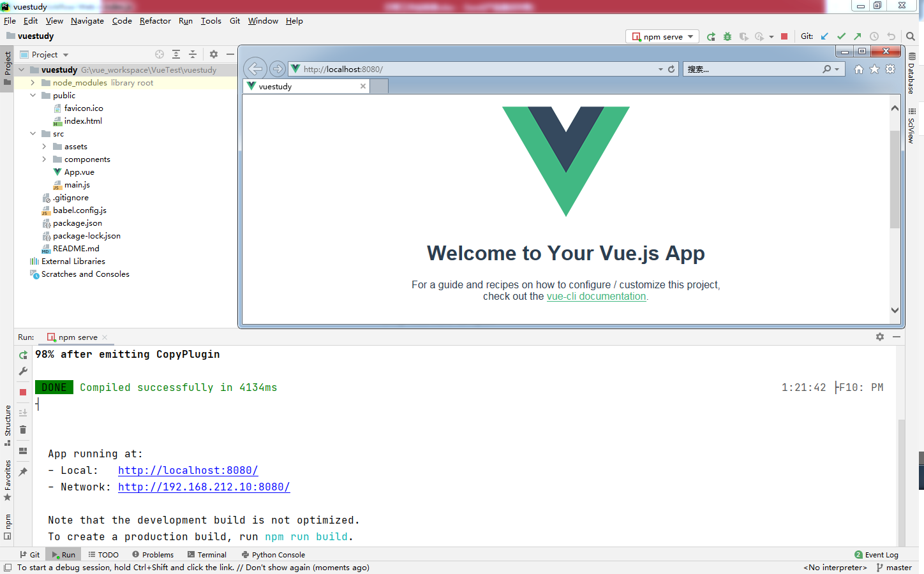924x574 pixels.
Task: Collapse the vuestudy root folder
Action: coord(22,70)
